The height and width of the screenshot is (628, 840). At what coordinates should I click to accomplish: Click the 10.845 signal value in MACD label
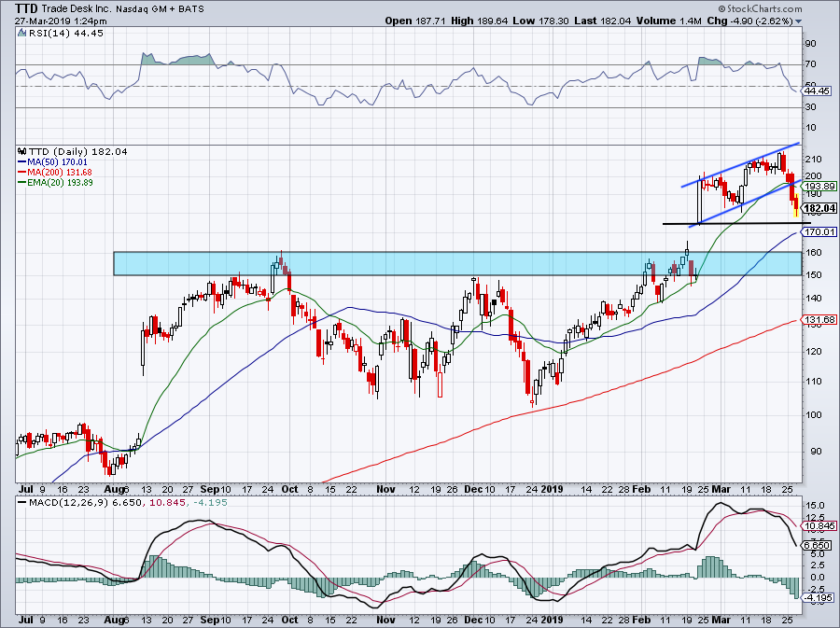(168, 503)
